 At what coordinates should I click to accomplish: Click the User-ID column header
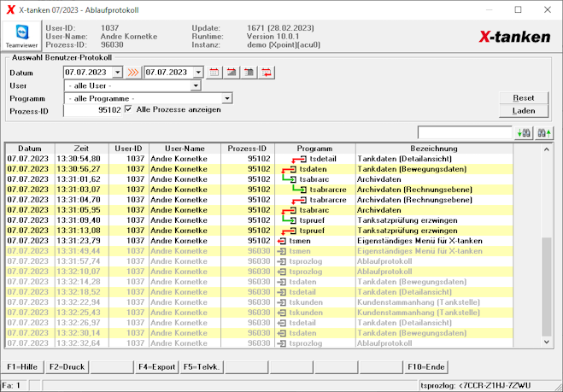(x=128, y=149)
